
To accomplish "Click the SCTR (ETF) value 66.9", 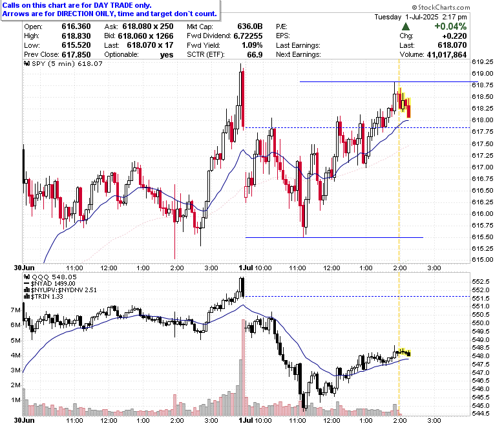I will coord(255,54).
